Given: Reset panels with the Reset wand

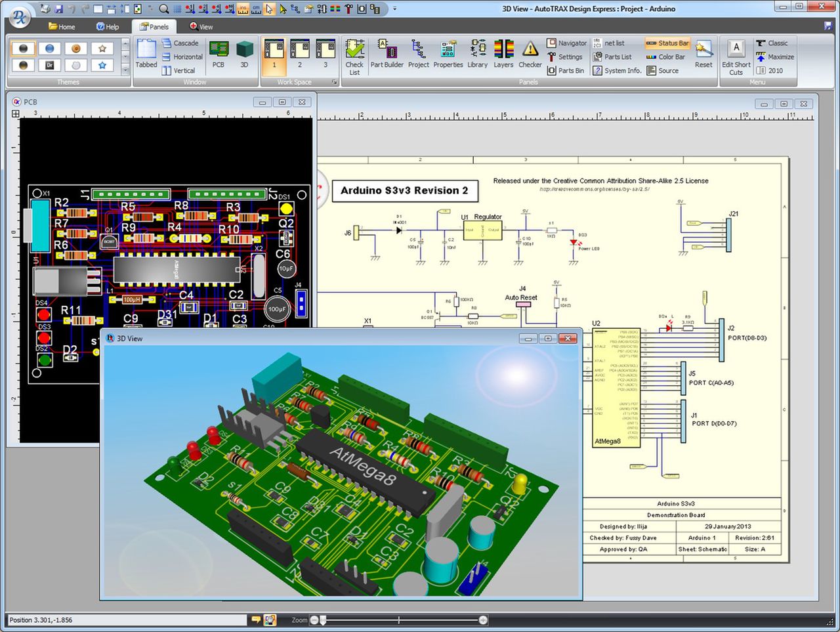Looking at the screenshot, I should [703, 54].
